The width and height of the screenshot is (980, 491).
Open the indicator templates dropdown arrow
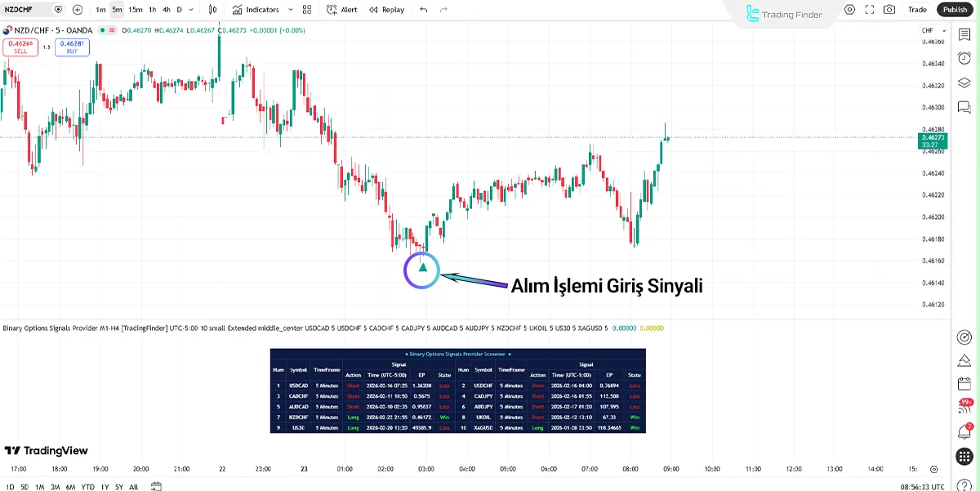click(290, 9)
